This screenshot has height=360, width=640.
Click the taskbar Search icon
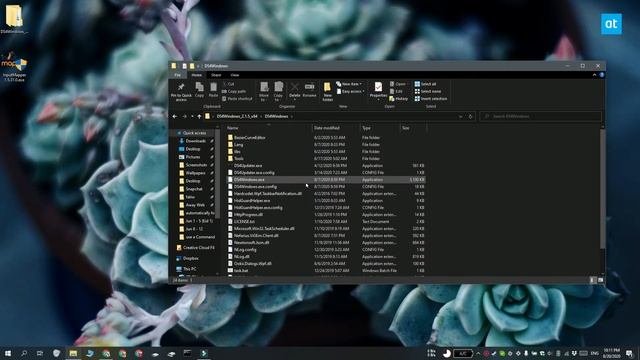pyautogui.click(x=24, y=353)
